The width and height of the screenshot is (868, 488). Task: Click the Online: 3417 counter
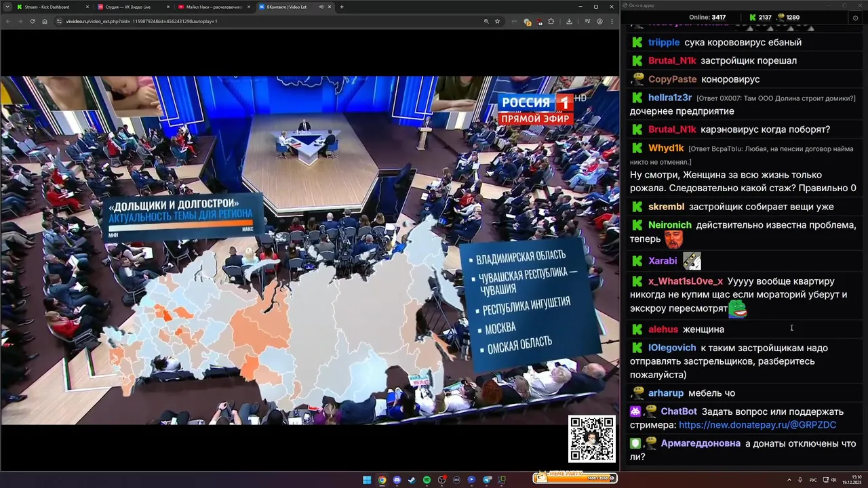707,18
